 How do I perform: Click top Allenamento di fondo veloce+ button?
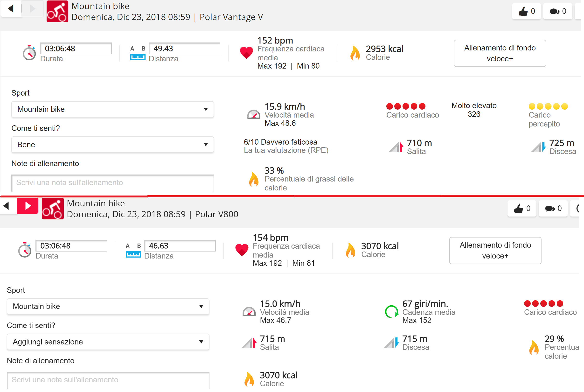(500, 53)
